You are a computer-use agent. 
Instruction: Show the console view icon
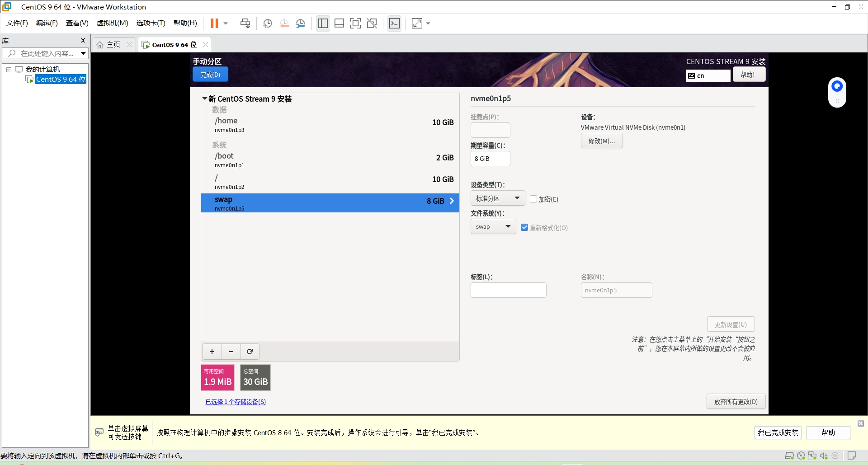pos(394,23)
